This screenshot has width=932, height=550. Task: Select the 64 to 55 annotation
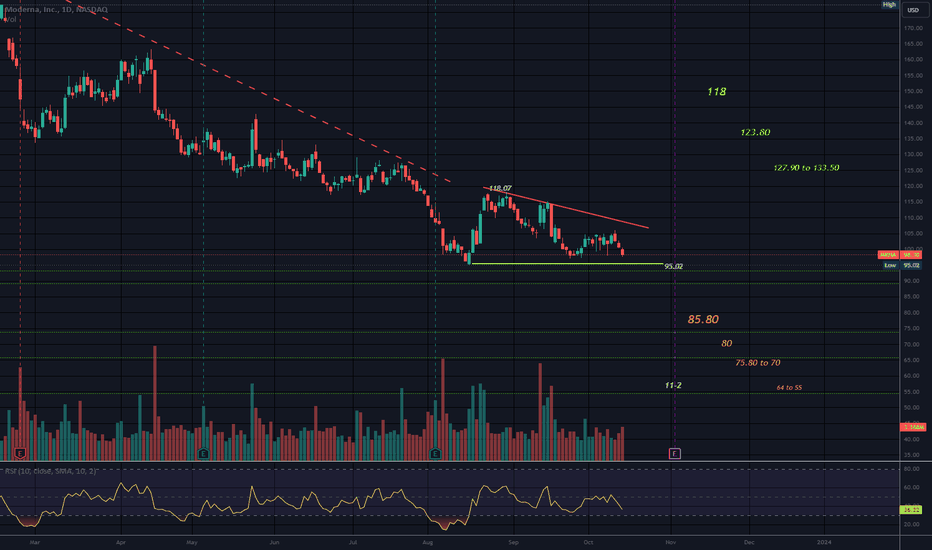pyautogui.click(x=789, y=388)
